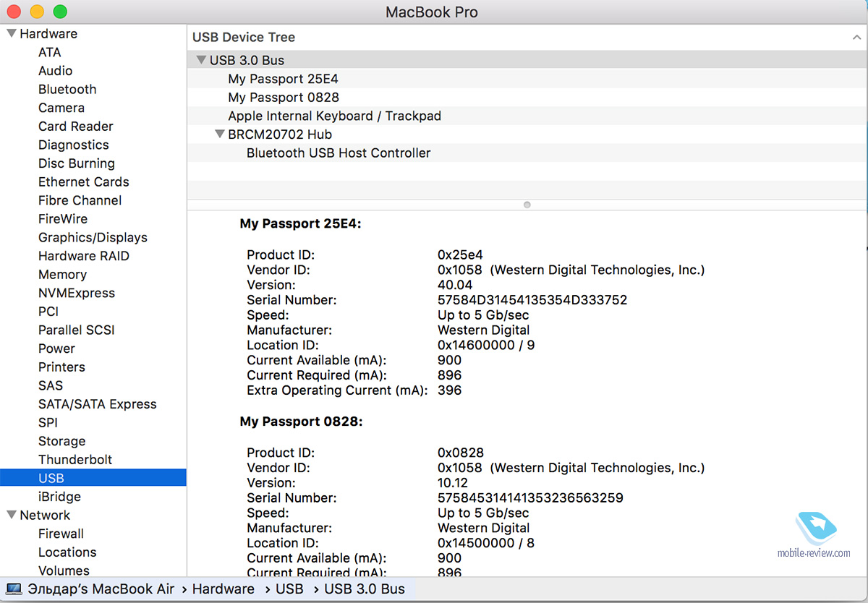Click the Network section heading
The height and width of the screenshot is (603, 868).
(45, 515)
